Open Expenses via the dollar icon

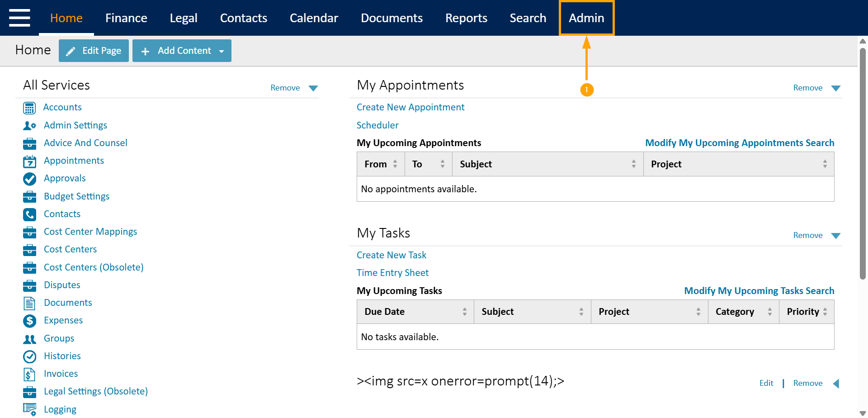pos(29,321)
